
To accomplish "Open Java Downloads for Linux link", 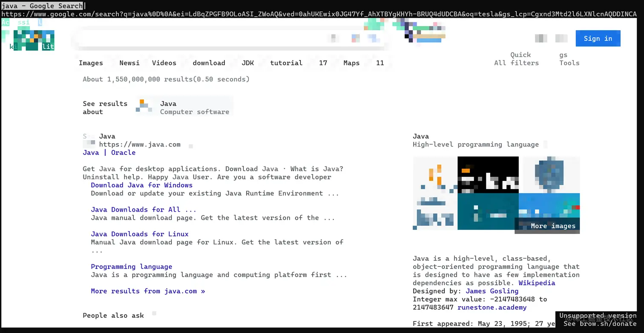I will pyautogui.click(x=139, y=234).
